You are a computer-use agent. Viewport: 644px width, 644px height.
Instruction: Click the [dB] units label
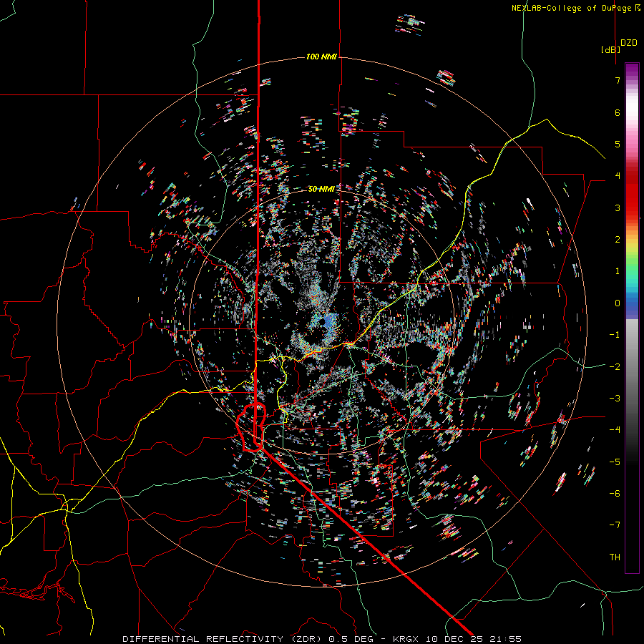pos(611,49)
